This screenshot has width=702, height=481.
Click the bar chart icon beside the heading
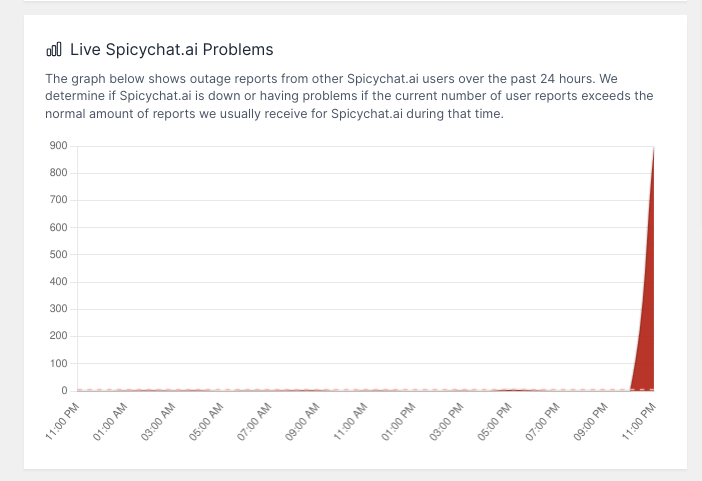coord(54,49)
